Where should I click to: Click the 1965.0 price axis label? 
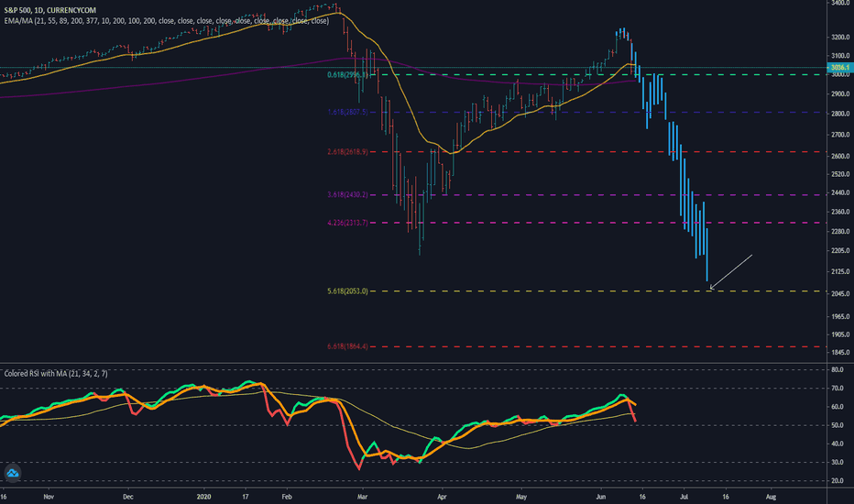coord(841,316)
